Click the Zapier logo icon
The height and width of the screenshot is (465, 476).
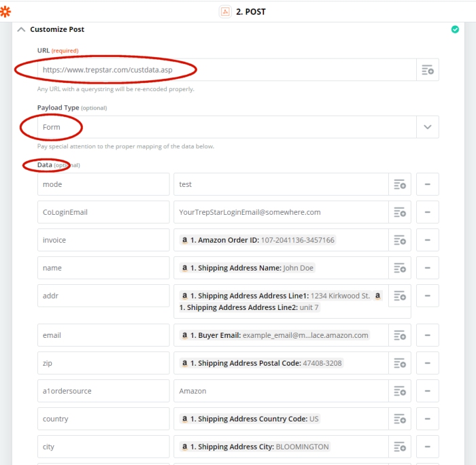tap(5, 12)
